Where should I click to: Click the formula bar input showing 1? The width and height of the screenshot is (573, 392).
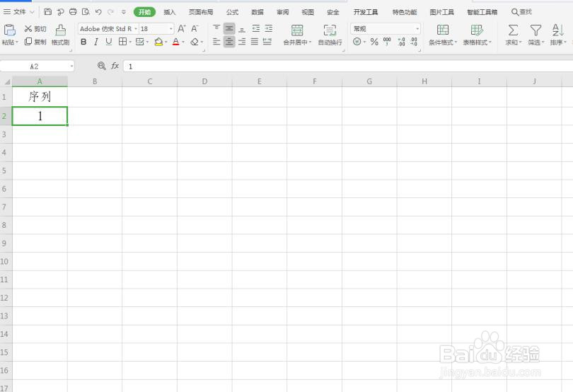click(x=348, y=67)
